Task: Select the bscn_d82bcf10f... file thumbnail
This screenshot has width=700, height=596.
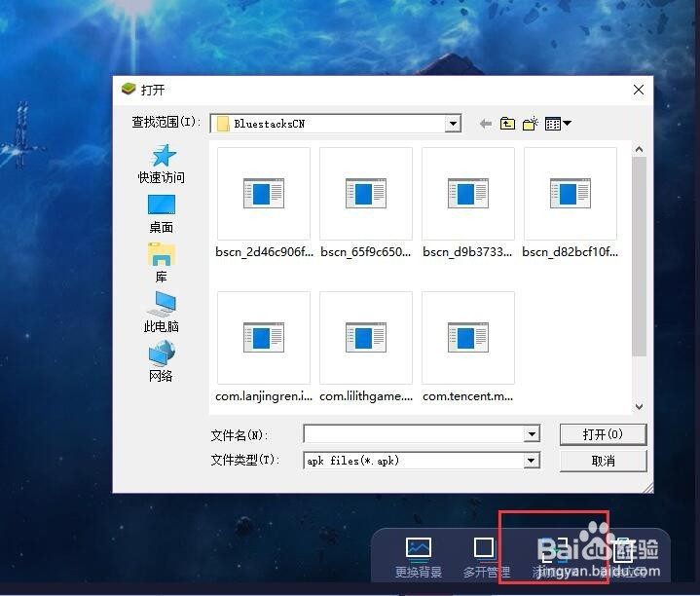Action: pyautogui.click(x=571, y=193)
